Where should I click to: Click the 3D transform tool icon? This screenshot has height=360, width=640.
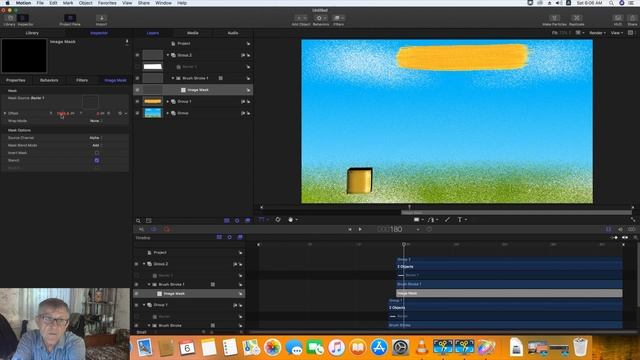278,220
